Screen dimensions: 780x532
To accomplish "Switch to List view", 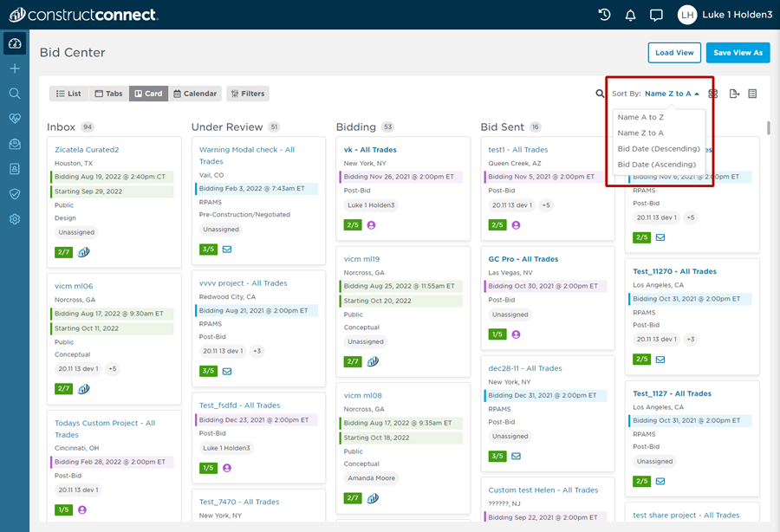I will (x=69, y=94).
